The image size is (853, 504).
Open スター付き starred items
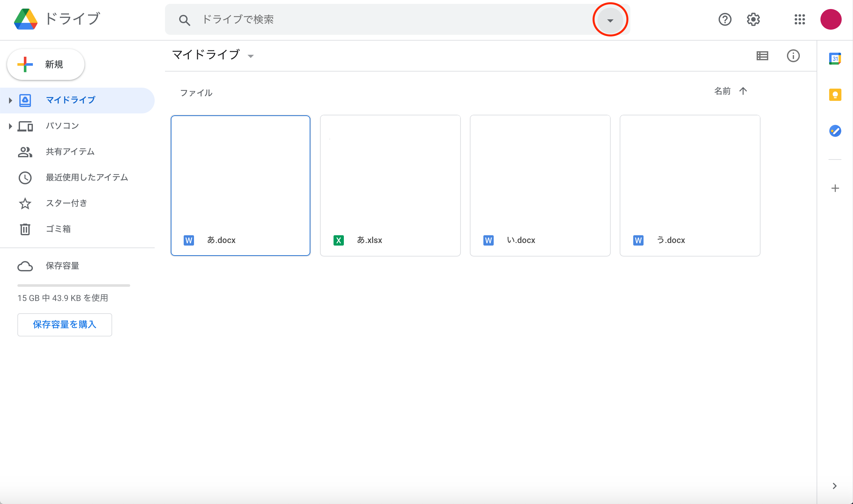66,203
